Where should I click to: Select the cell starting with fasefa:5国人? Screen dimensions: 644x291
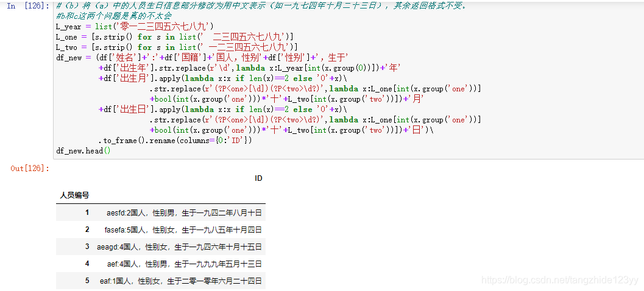point(183,230)
